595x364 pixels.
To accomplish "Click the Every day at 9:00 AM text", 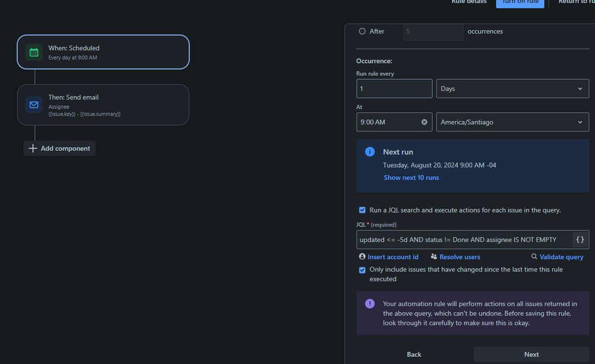I will (73, 58).
